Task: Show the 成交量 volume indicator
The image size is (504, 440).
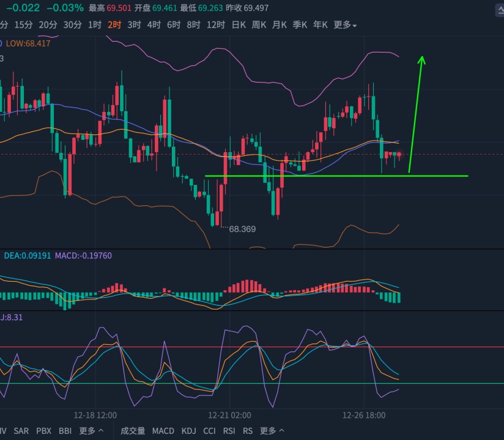Action: 133,431
